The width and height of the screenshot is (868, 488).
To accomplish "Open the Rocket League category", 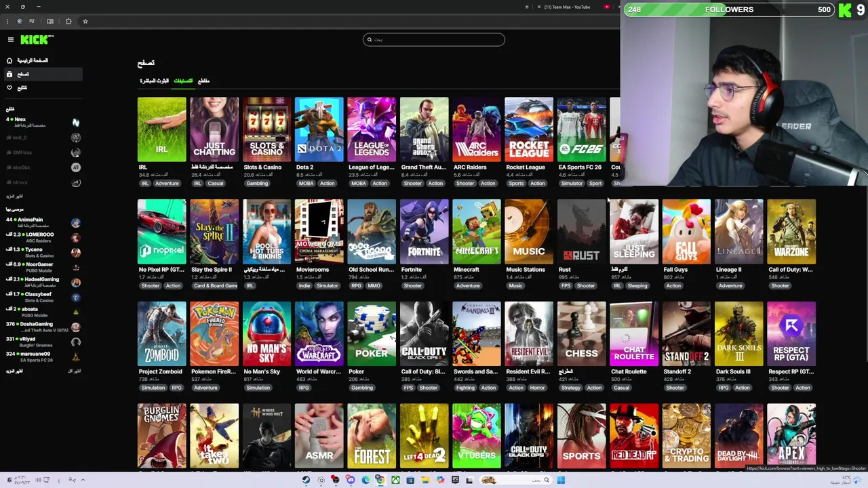I will click(529, 129).
